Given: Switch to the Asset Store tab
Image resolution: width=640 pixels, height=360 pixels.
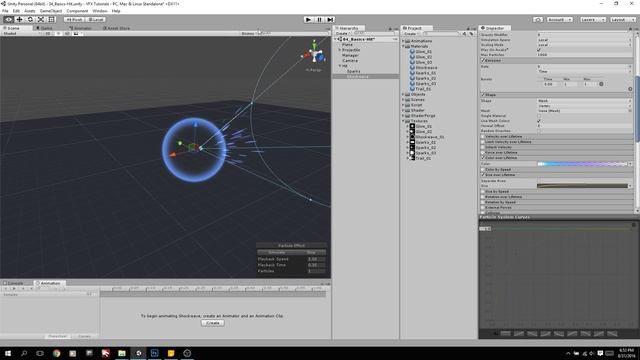Looking at the screenshot, I should pyautogui.click(x=116, y=28).
